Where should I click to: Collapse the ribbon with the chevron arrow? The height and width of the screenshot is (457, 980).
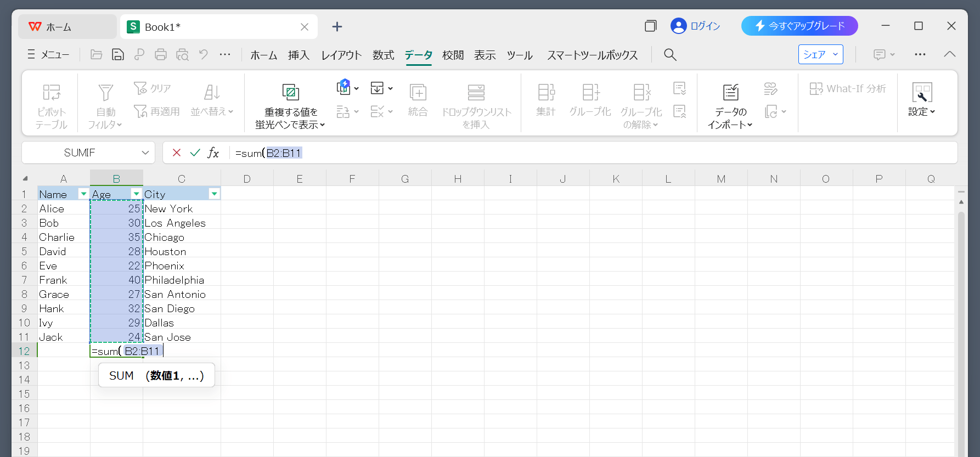tap(949, 54)
